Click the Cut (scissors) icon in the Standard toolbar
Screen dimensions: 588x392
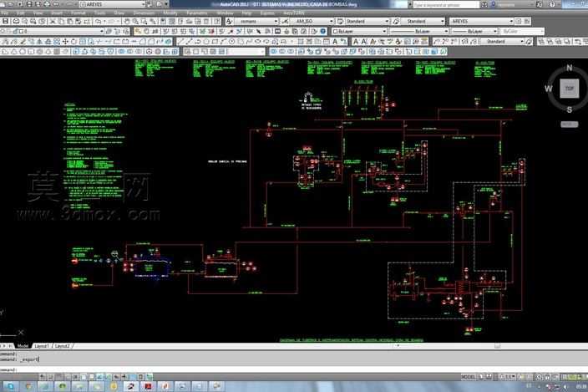tap(53, 22)
